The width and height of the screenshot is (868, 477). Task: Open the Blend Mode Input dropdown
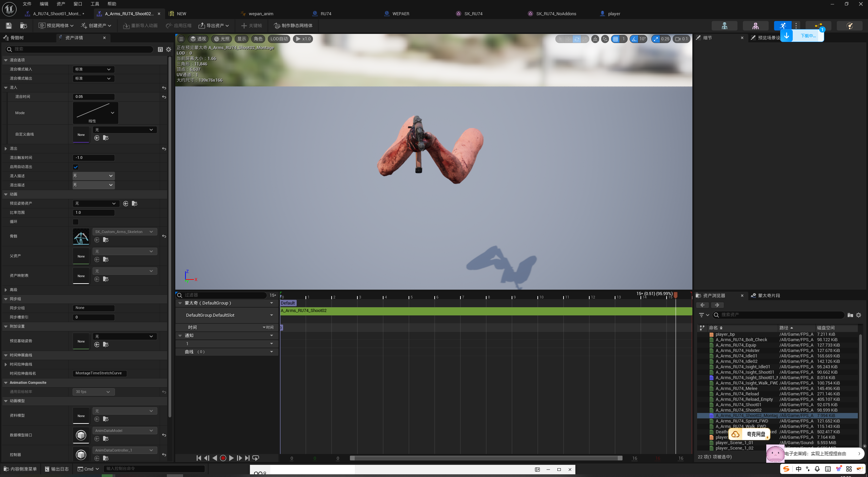coord(94,69)
